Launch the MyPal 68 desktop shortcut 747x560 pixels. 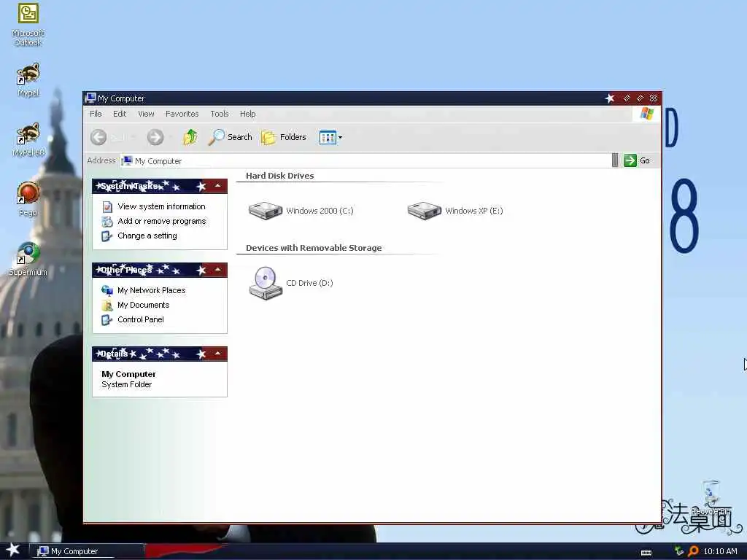pyautogui.click(x=28, y=139)
